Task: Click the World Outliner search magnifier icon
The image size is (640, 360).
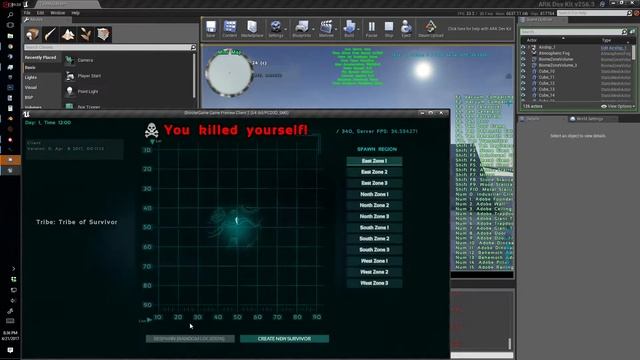Action: 624,31
